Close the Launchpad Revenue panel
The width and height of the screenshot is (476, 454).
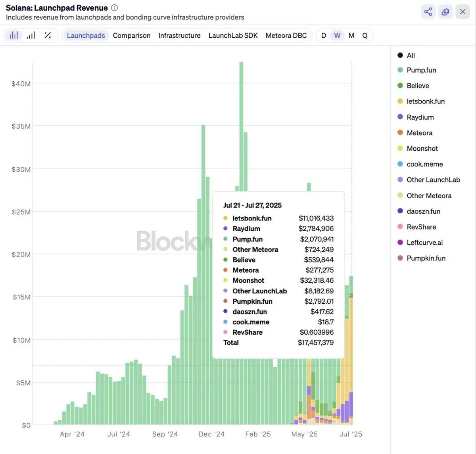[463, 11]
